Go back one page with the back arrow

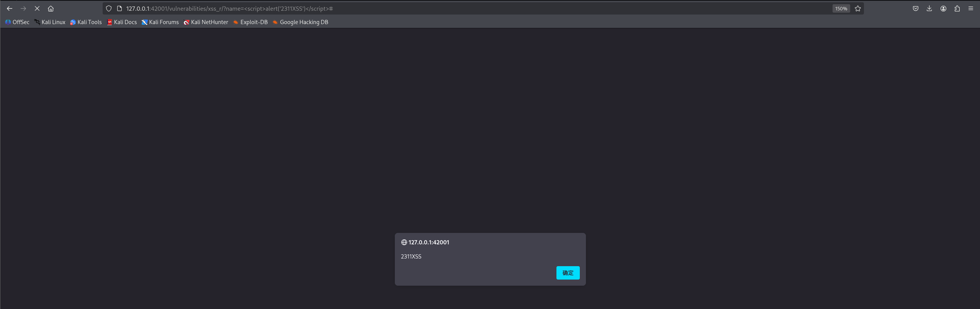click(10, 8)
